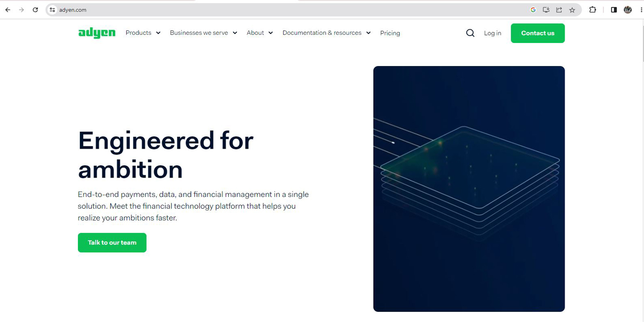Expand Documentation & resources menu
The width and height of the screenshot is (644, 322).
(327, 33)
